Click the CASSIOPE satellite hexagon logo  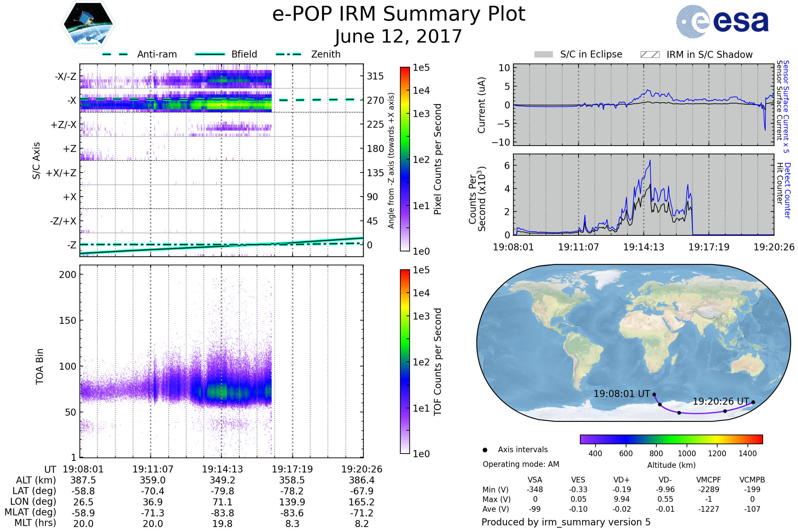coord(88,24)
